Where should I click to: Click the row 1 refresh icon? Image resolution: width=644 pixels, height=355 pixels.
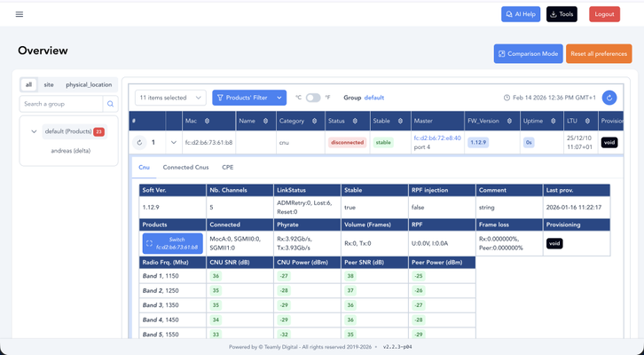139,142
